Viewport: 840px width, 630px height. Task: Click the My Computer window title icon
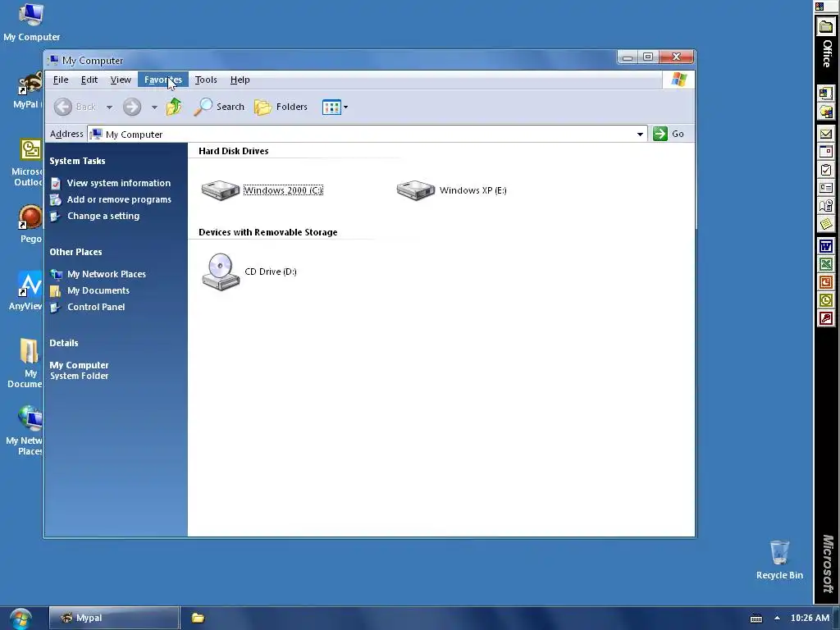point(53,60)
